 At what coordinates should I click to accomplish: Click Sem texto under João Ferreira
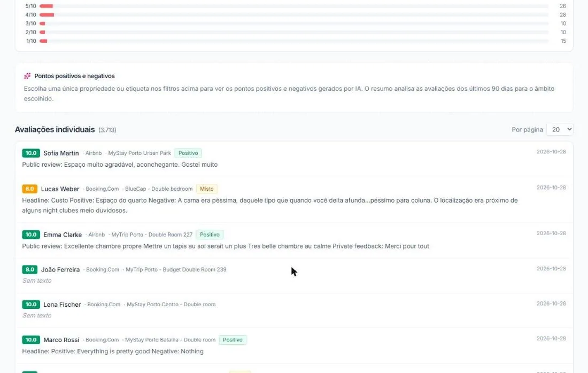pyautogui.click(x=37, y=281)
